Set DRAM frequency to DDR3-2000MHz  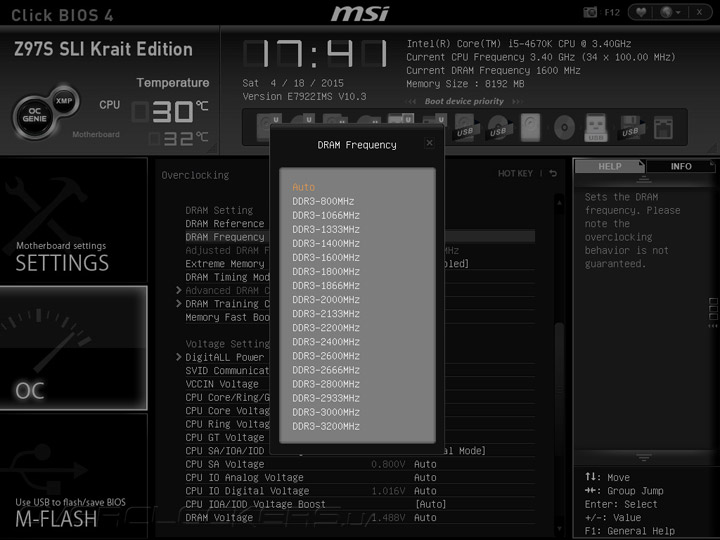[x=326, y=299]
